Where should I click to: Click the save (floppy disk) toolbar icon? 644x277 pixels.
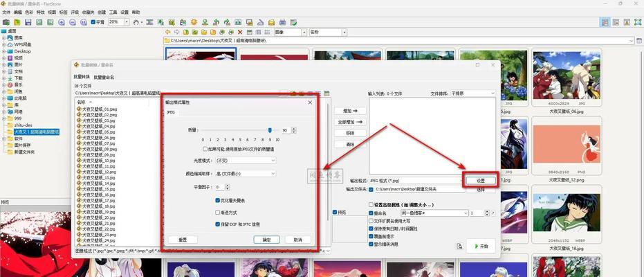[x=28, y=22]
